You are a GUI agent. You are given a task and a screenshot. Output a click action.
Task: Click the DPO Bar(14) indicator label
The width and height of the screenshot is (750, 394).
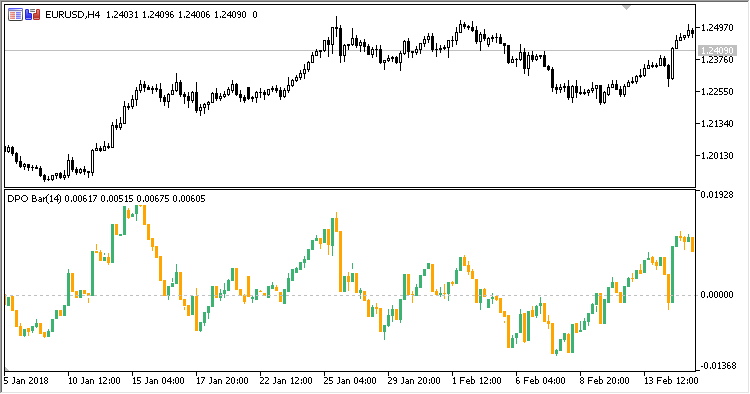pos(34,198)
